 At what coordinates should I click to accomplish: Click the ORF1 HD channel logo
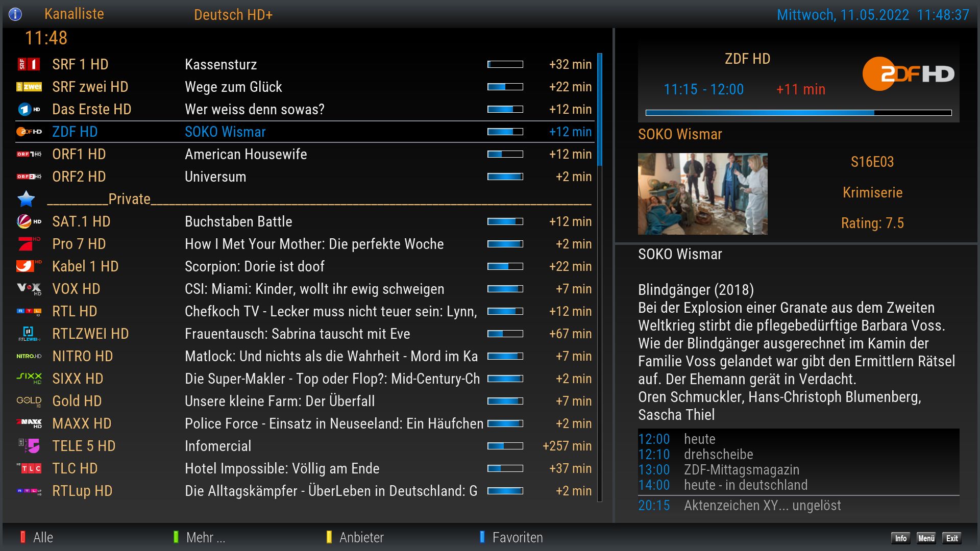click(29, 154)
